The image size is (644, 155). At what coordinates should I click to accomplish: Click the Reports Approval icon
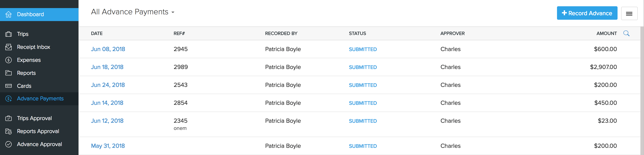[x=9, y=131]
